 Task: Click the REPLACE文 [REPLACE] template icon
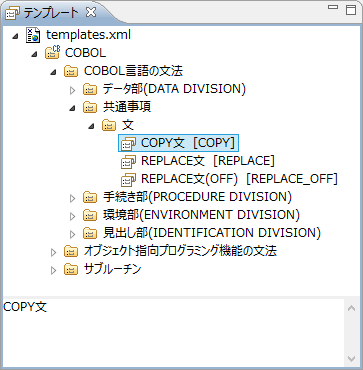click(x=128, y=162)
